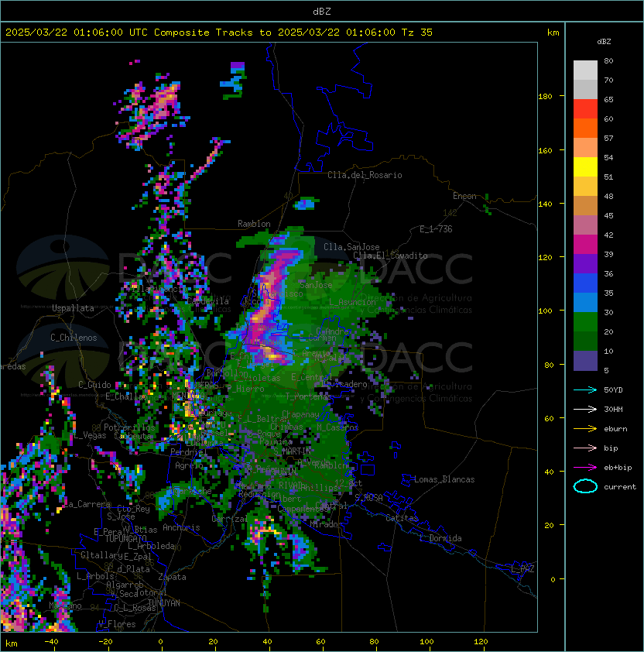Image resolution: width=644 pixels, height=652 pixels.
Task: Click the pink bip arrow symbol
Action: (x=585, y=448)
